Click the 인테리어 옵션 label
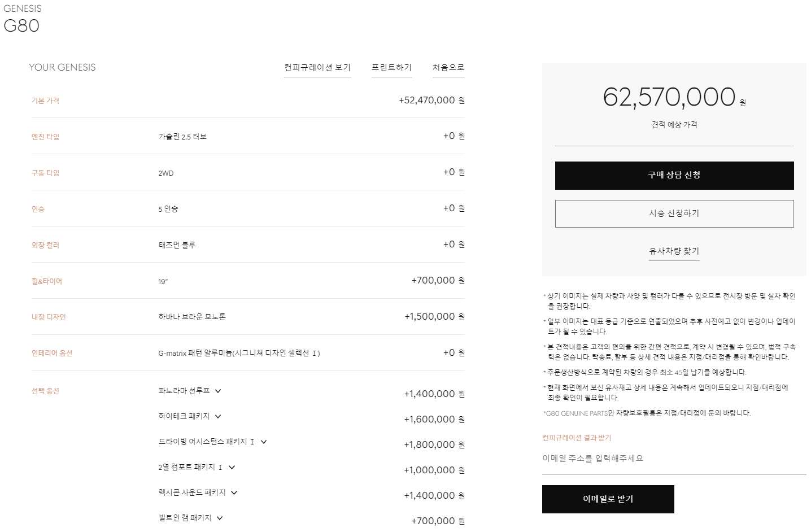The image size is (811, 532). coord(52,354)
